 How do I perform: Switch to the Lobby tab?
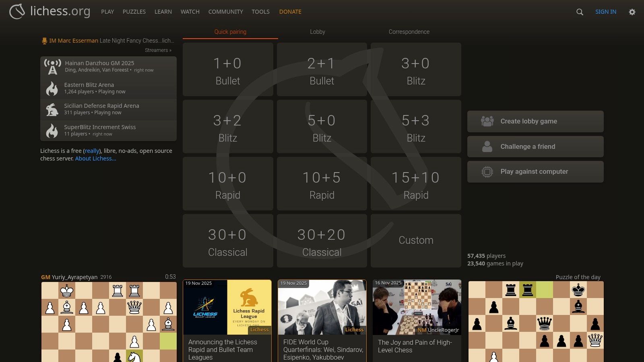317,32
